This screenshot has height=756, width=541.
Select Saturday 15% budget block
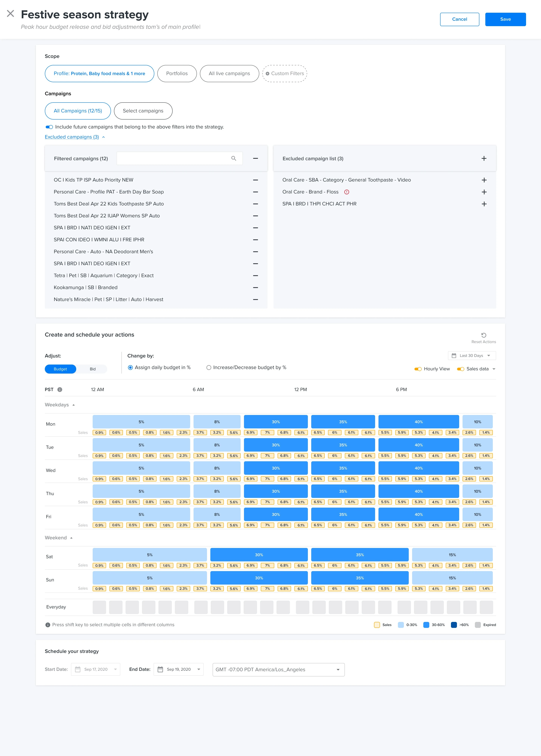[452, 554]
